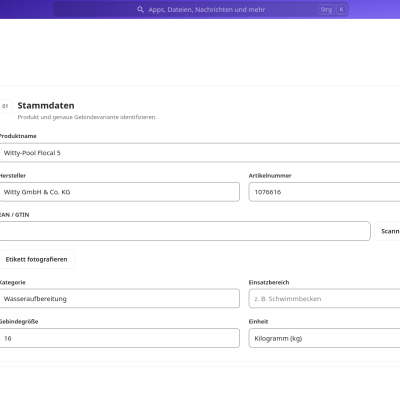Open the Einheit dropdown 'Kilogramm (kg)'
The width and height of the screenshot is (400, 400).
point(324,338)
